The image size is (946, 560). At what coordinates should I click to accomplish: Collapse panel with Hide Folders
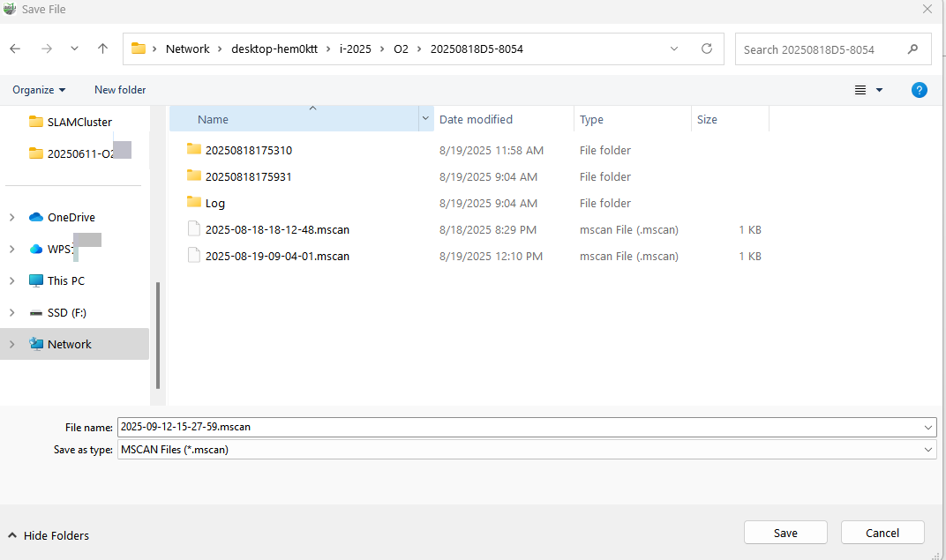(x=49, y=535)
